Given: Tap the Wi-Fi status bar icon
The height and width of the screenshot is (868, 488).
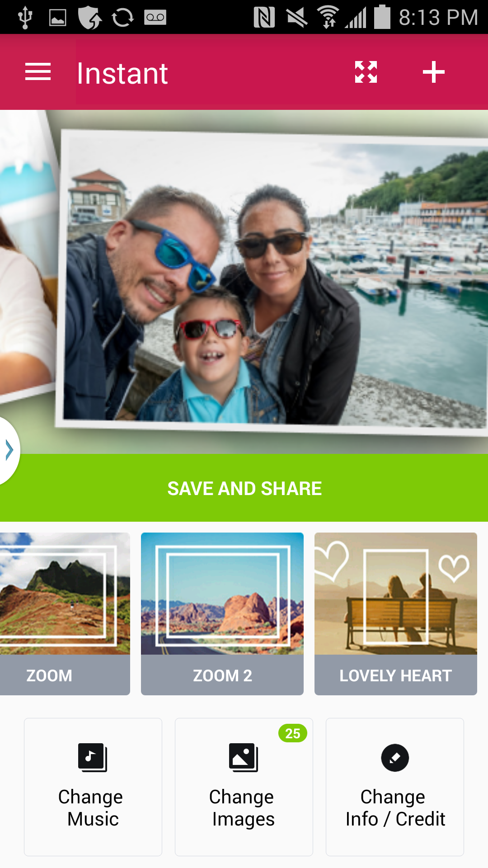Looking at the screenshot, I should 328,17.
